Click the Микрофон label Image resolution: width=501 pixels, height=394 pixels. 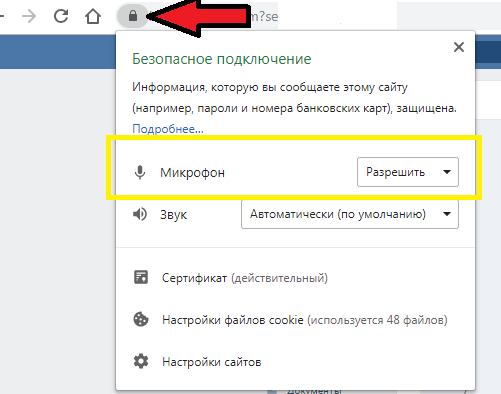tap(192, 173)
